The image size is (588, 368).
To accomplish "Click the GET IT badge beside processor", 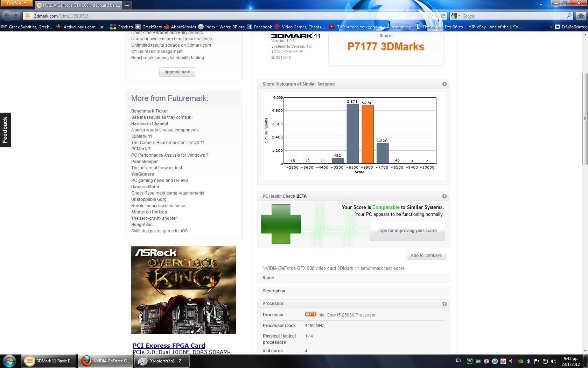I will point(310,314).
